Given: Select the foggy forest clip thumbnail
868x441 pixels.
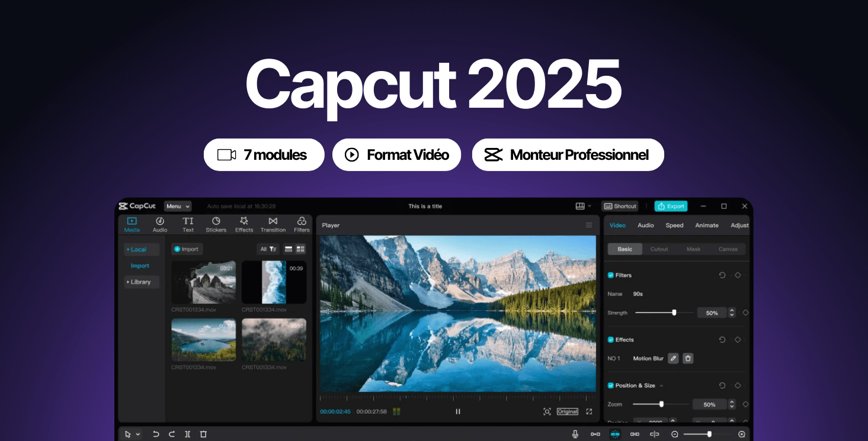Looking at the screenshot, I should pyautogui.click(x=274, y=340).
